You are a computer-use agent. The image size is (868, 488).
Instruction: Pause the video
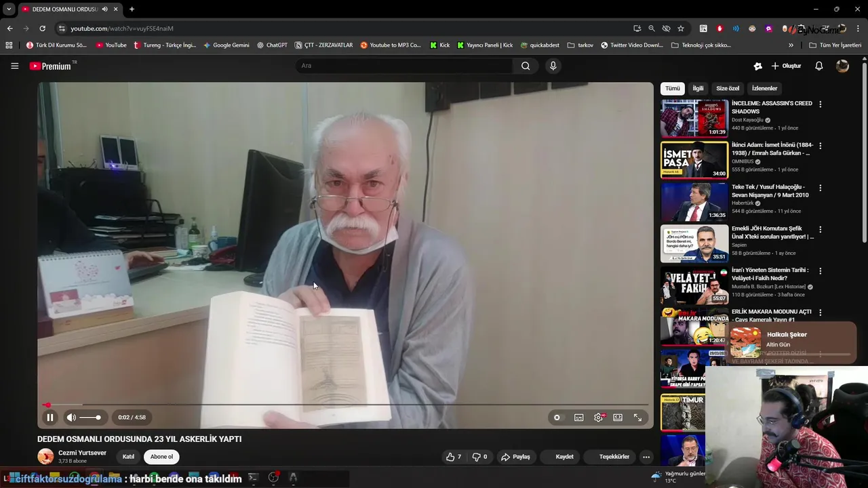click(x=50, y=418)
